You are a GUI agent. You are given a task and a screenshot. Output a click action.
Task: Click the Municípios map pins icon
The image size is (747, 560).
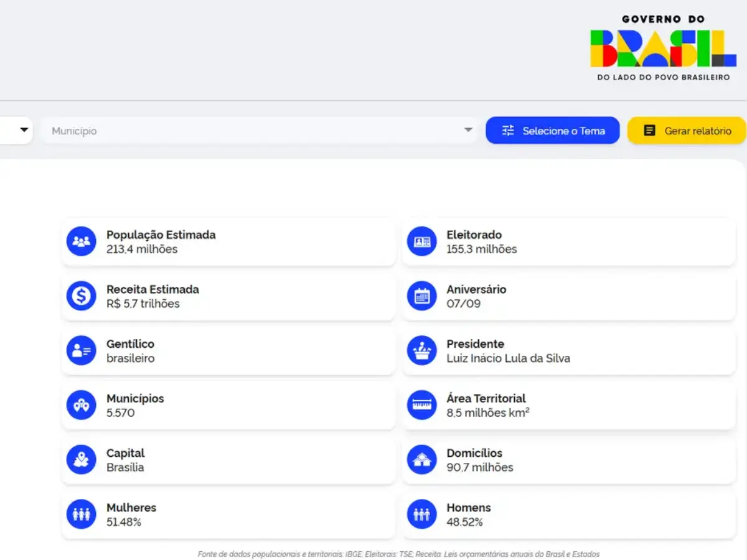(x=82, y=405)
